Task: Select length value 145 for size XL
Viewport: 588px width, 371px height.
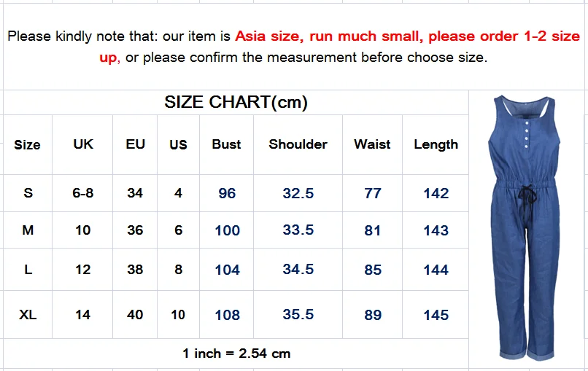Action: 436,315
